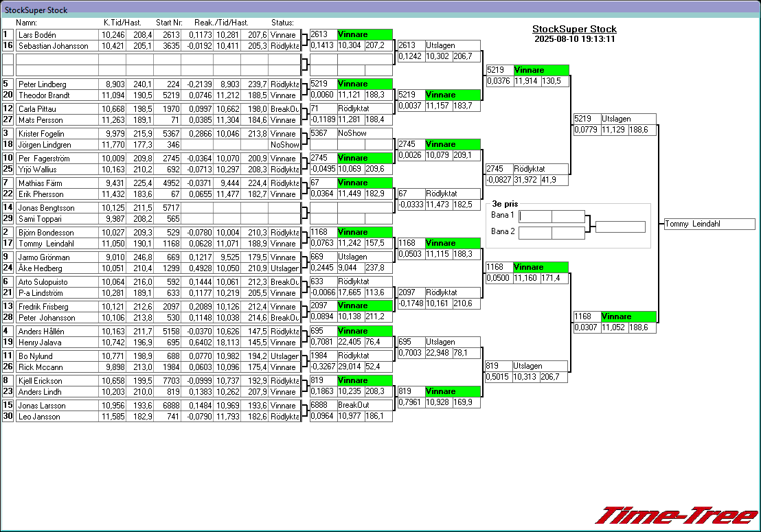Select Leo Jansson in row 30
Viewport: 761px width, 532px height.
pyautogui.click(x=57, y=417)
